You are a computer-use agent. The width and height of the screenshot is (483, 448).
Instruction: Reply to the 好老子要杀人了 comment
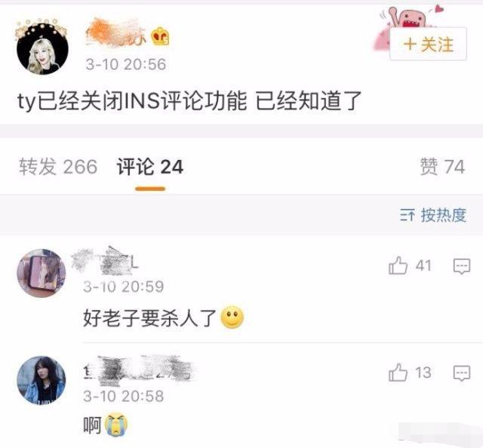tap(461, 266)
